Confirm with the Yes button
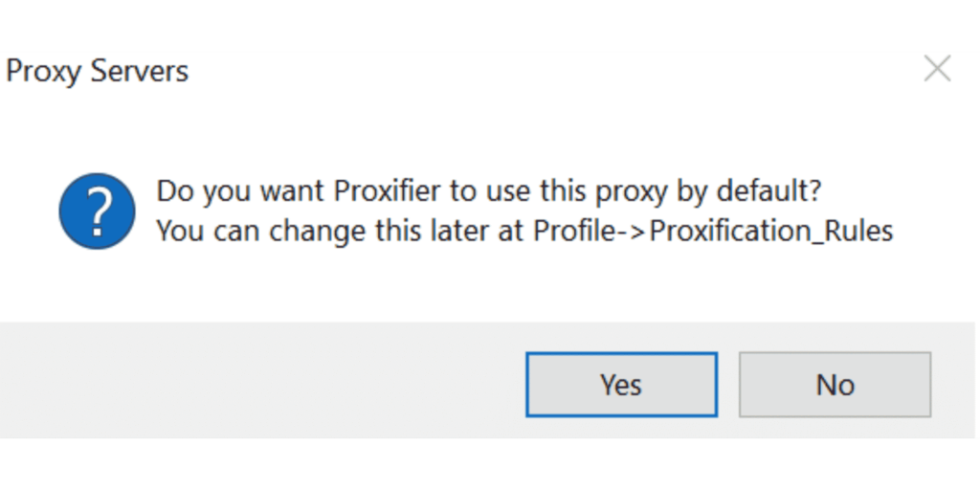Viewport: 980px width, 490px height. pyautogui.click(x=621, y=385)
